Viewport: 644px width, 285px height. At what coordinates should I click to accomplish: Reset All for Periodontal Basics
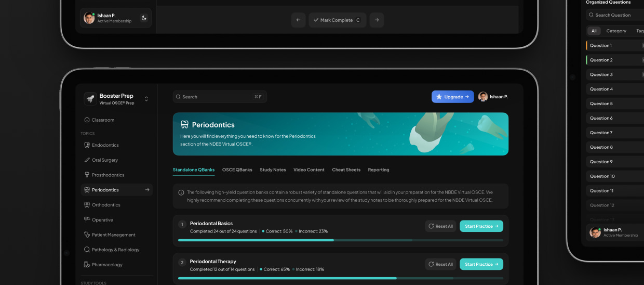point(440,226)
